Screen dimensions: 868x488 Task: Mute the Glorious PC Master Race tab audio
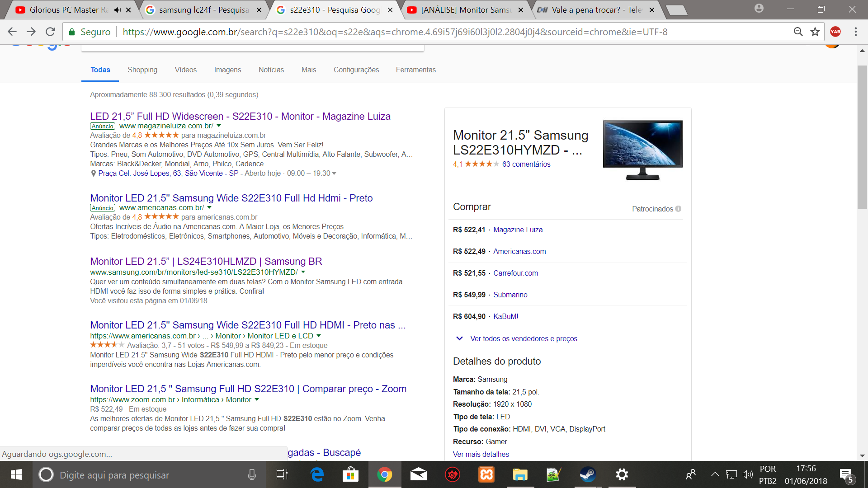[x=118, y=9]
